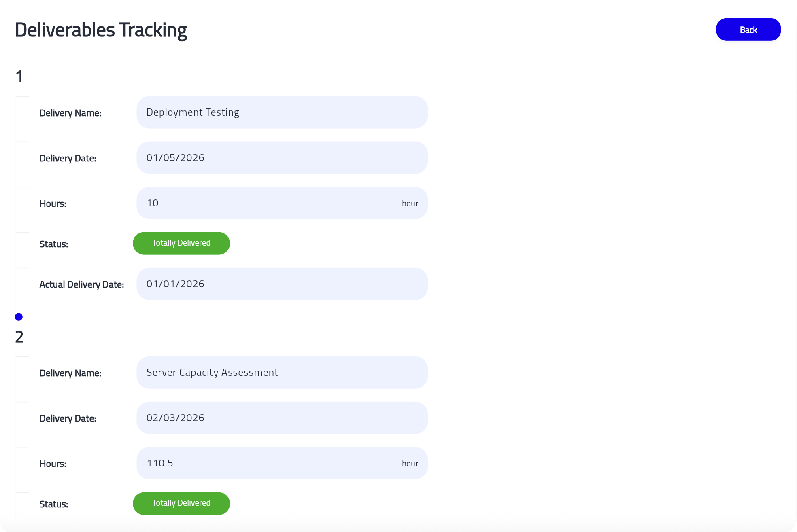Click the Deployment Testing delivery name field

[x=282, y=112]
